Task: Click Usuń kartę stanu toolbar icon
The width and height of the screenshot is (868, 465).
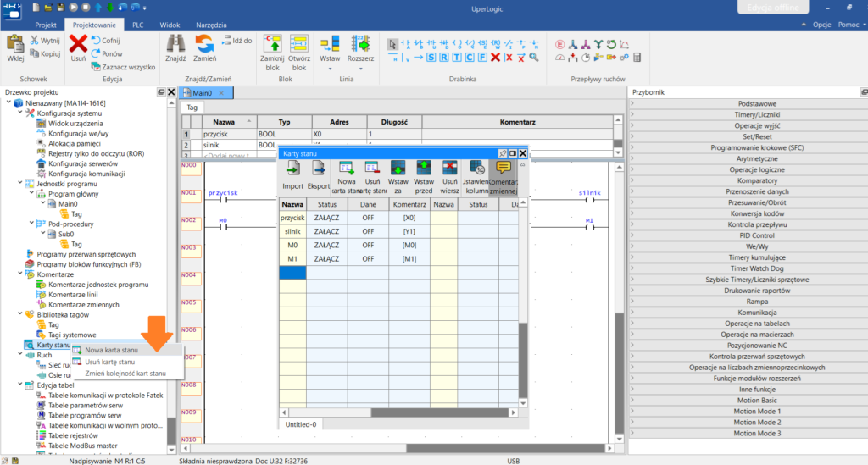Action: 372,168
